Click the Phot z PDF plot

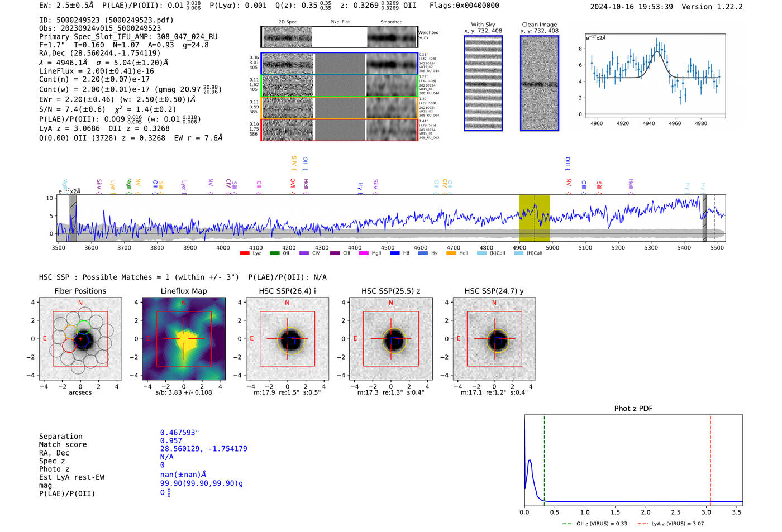(x=633, y=460)
